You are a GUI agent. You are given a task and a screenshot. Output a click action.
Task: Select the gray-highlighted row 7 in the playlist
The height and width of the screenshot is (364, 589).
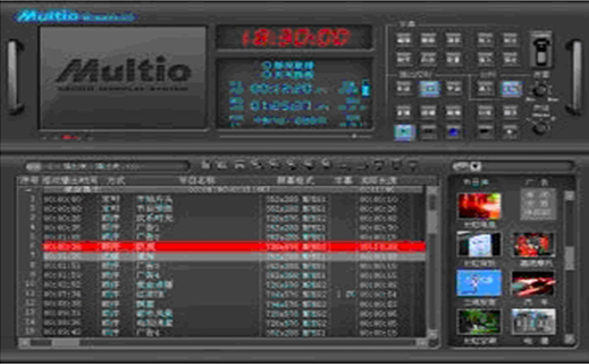234,256
